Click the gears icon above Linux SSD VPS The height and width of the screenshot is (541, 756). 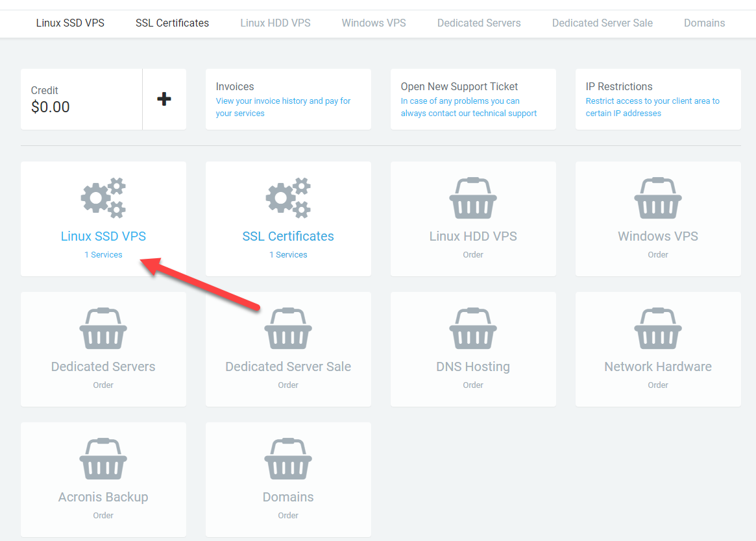(x=103, y=197)
